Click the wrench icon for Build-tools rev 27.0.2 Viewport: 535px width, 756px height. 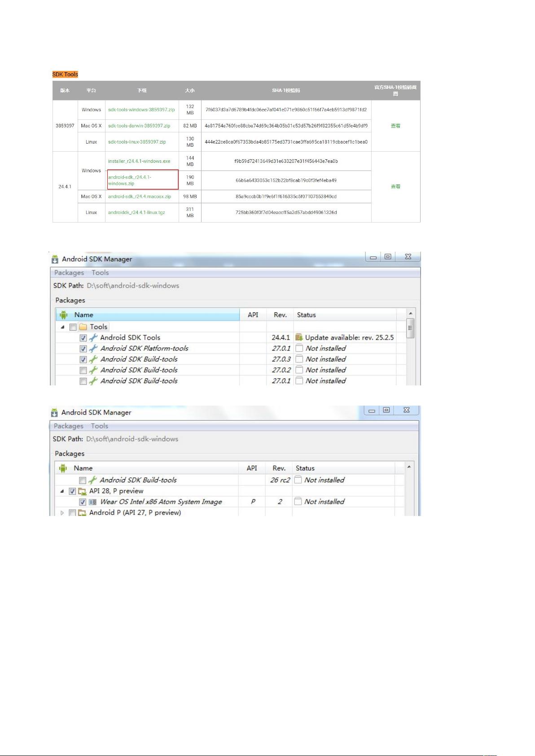[93, 370]
